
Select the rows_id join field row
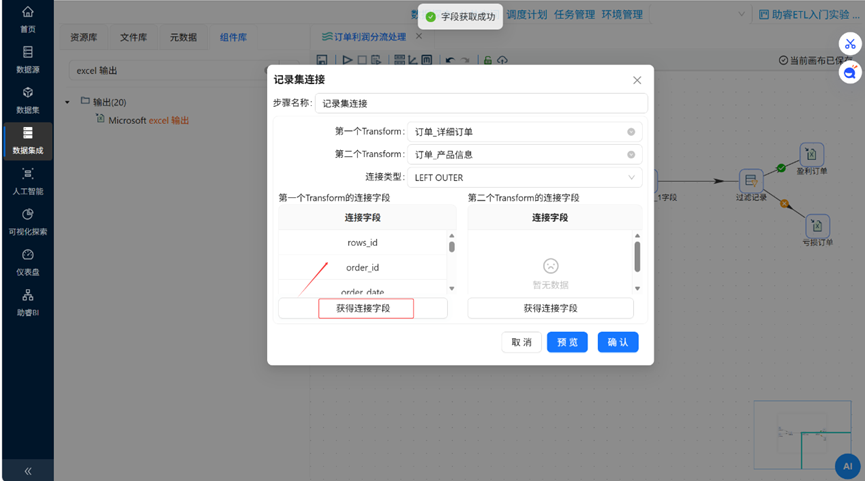362,243
